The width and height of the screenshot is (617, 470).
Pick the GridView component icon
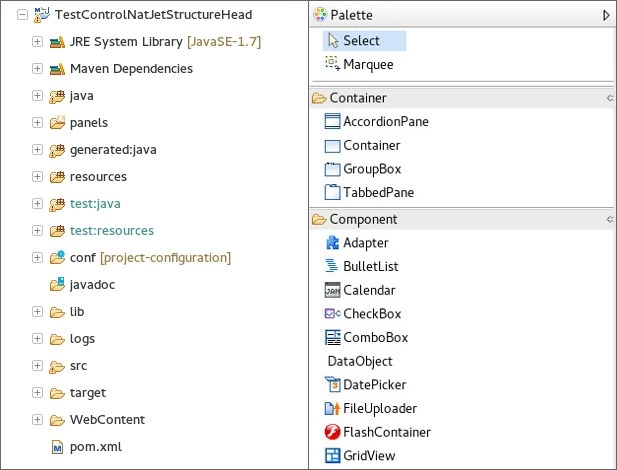click(x=332, y=455)
